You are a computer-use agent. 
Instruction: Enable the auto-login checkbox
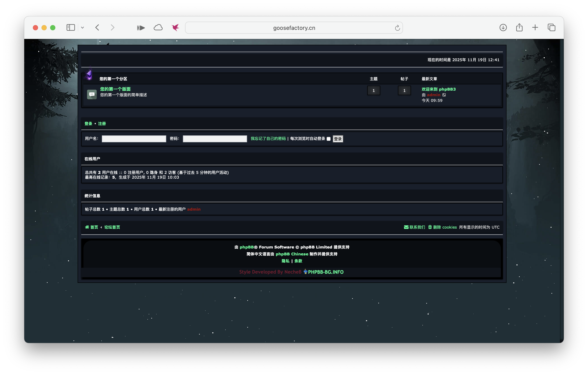coord(328,139)
